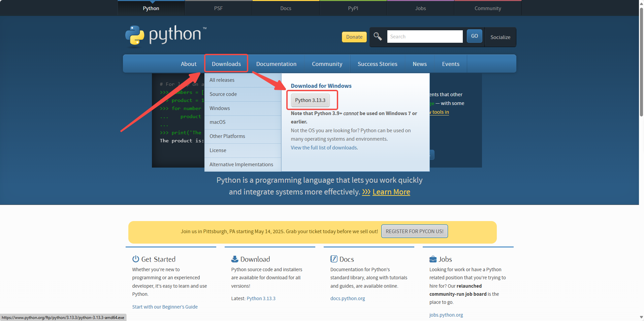Open the PSF tab

pos(218,8)
